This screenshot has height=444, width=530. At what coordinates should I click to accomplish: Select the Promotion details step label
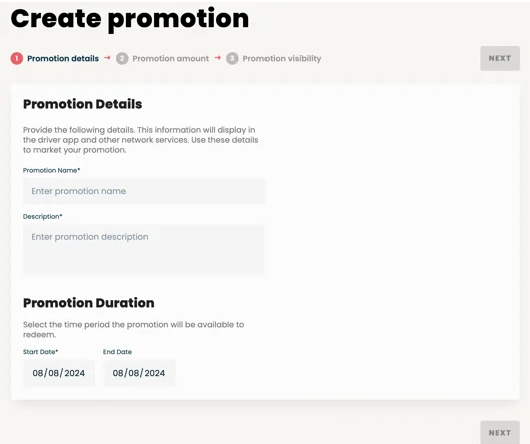(63, 58)
